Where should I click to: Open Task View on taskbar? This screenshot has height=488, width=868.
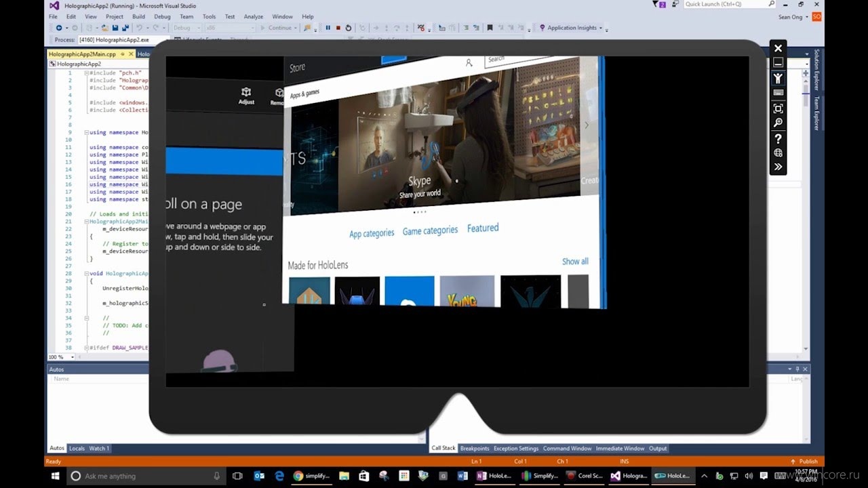point(237,476)
